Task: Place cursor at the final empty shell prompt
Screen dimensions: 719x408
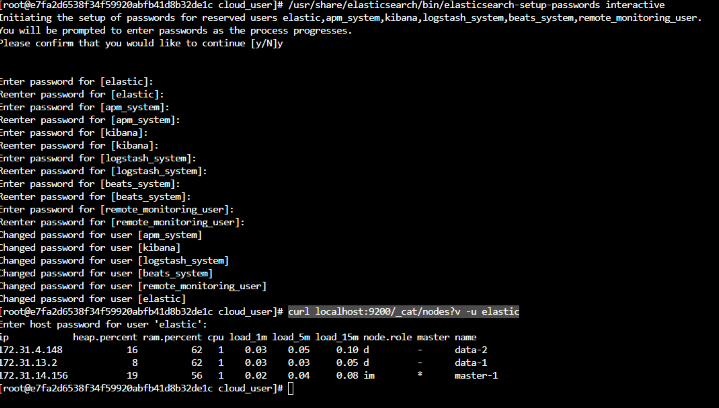Action: tap(290, 388)
